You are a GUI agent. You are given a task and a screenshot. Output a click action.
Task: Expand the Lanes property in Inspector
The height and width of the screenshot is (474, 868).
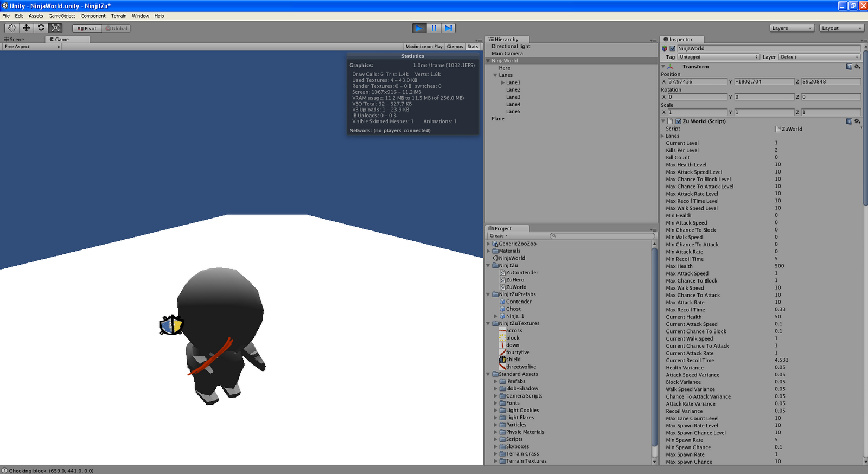coord(662,136)
